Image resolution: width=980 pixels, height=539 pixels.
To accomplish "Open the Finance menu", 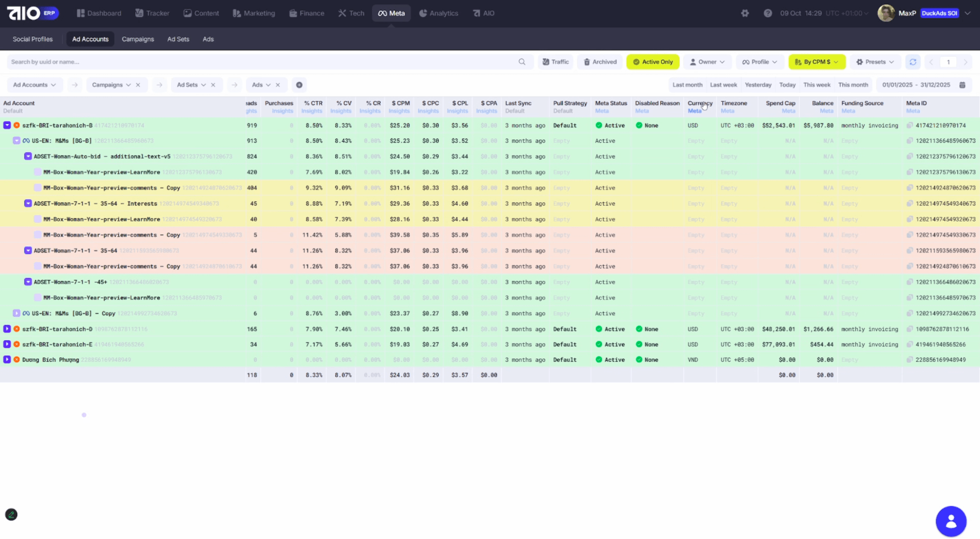I will click(306, 13).
